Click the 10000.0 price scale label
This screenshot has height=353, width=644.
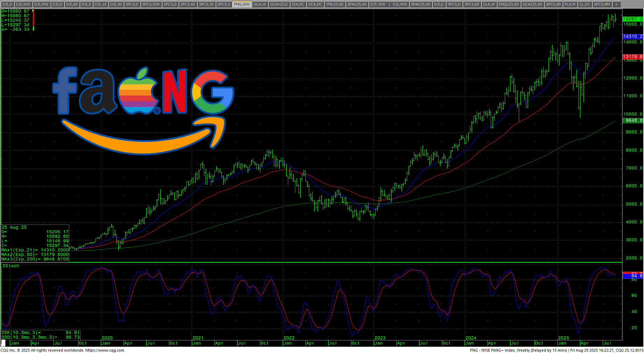coord(633,114)
